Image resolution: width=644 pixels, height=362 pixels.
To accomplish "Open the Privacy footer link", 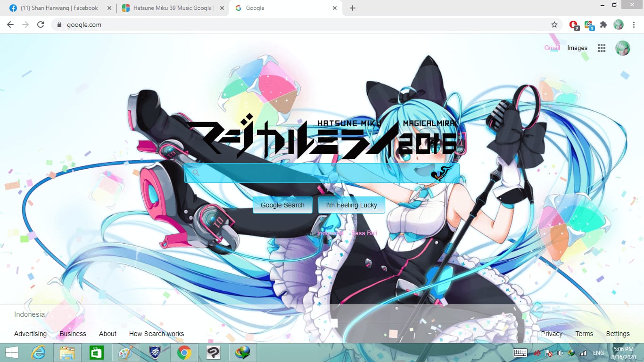I will click(552, 334).
